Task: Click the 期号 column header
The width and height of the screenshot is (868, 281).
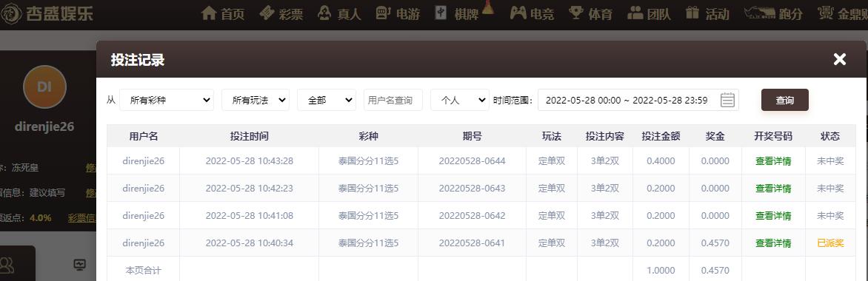Action: 473,136
